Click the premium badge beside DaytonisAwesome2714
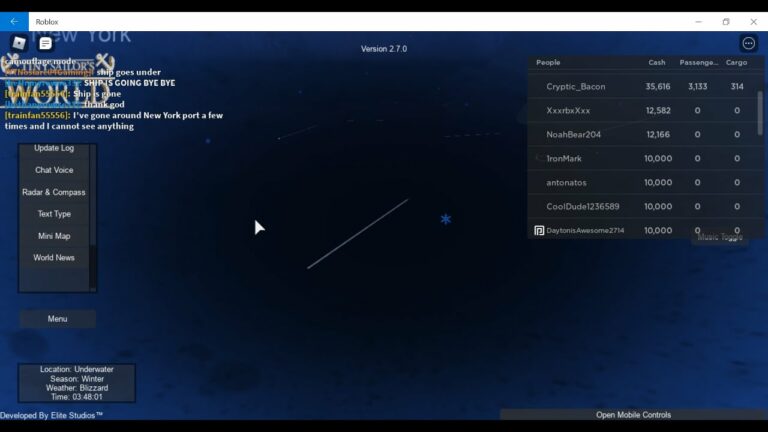This screenshot has width=768, height=432. coord(539,230)
